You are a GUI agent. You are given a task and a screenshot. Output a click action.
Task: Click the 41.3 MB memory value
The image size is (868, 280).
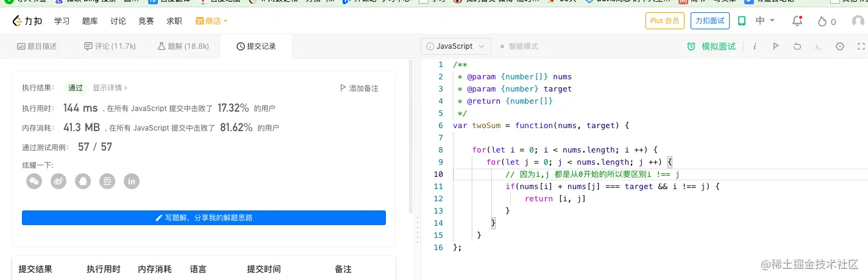81,127
